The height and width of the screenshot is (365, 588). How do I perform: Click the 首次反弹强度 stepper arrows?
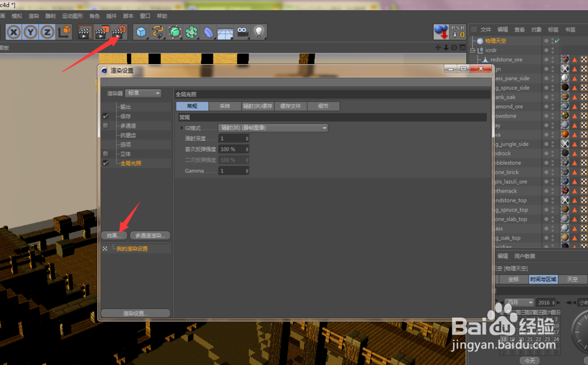(247, 150)
